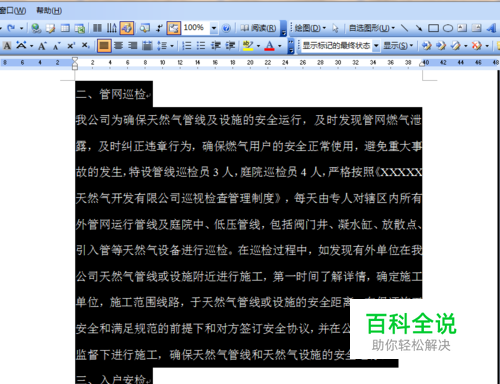Open Font Color dropdown arrow

coord(280,46)
